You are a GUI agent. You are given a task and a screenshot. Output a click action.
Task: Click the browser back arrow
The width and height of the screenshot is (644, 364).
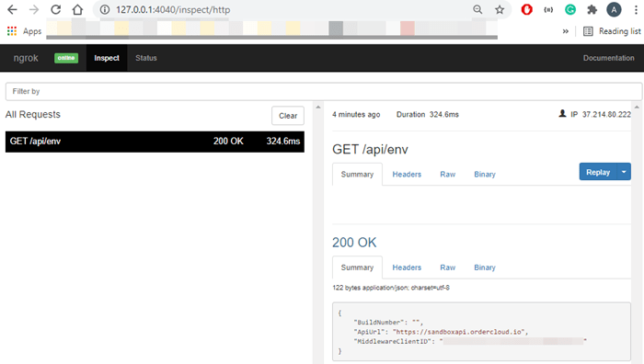tap(12, 9)
